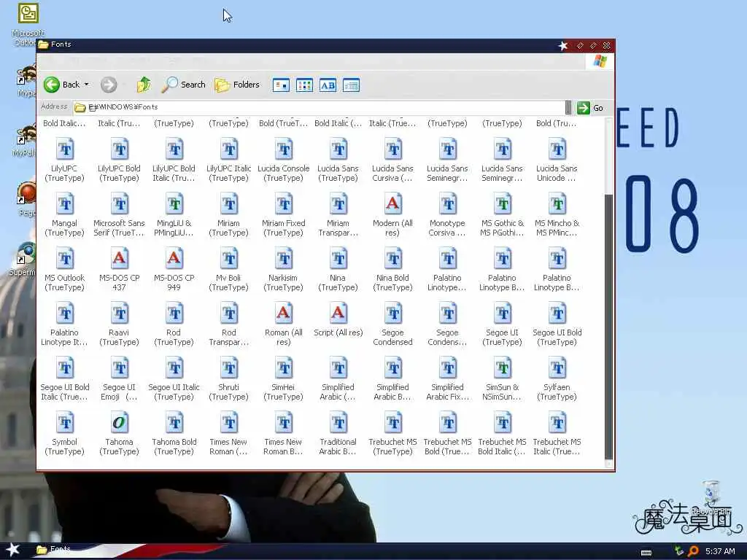Select Tahoma OpenType font icon

click(120, 424)
